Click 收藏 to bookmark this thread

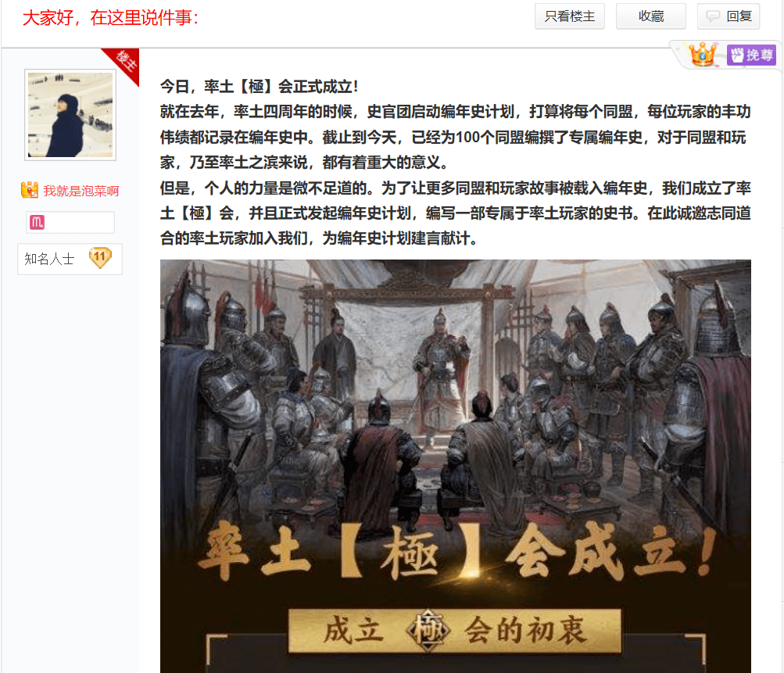(x=651, y=16)
